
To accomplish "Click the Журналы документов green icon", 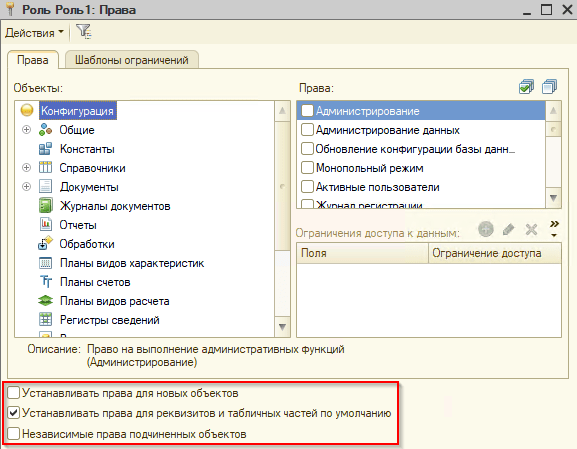I will [45, 206].
